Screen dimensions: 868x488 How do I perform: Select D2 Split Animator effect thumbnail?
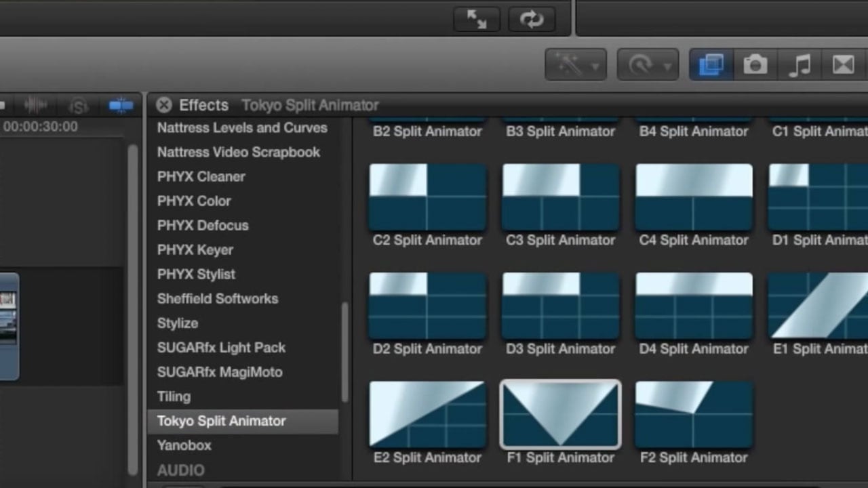(427, 305)
